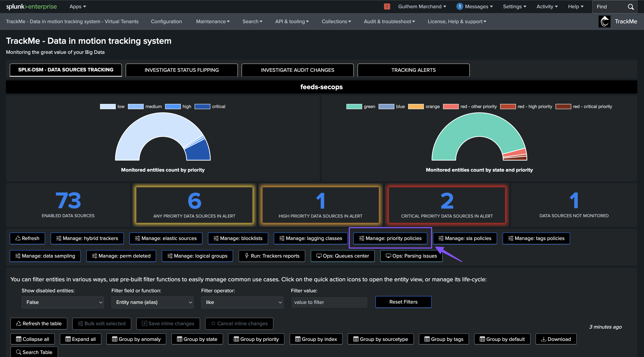The image size is (644, 357).
Task: Click the red alert notification icon
Action: point(387,7)
